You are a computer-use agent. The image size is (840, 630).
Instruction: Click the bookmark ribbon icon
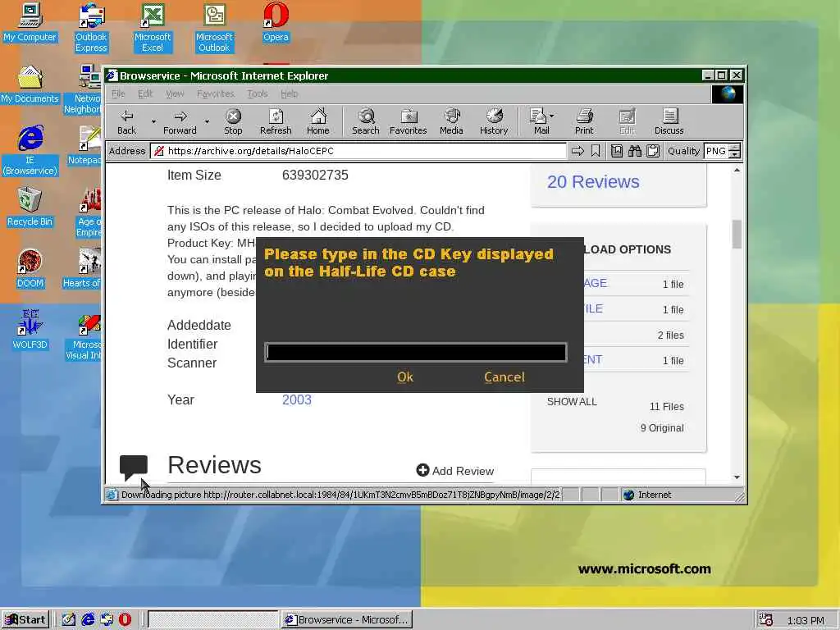point(596,151)
